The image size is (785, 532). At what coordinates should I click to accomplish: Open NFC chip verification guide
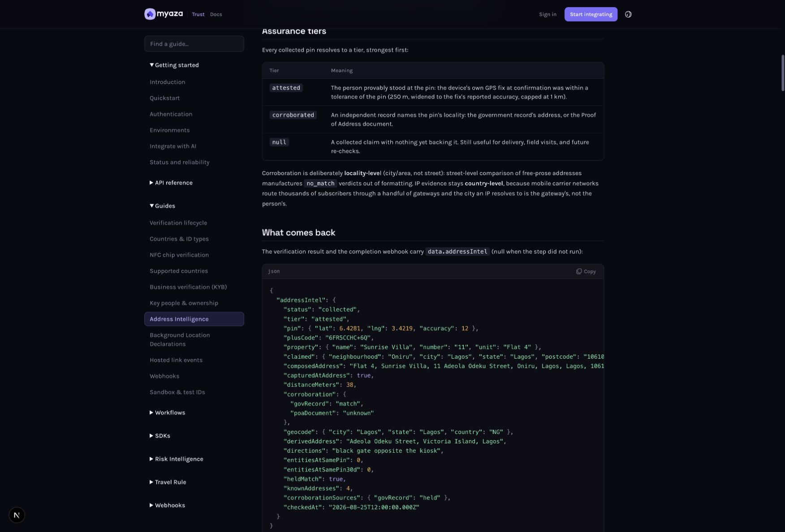pyautogui.click(x=179, y=255)
